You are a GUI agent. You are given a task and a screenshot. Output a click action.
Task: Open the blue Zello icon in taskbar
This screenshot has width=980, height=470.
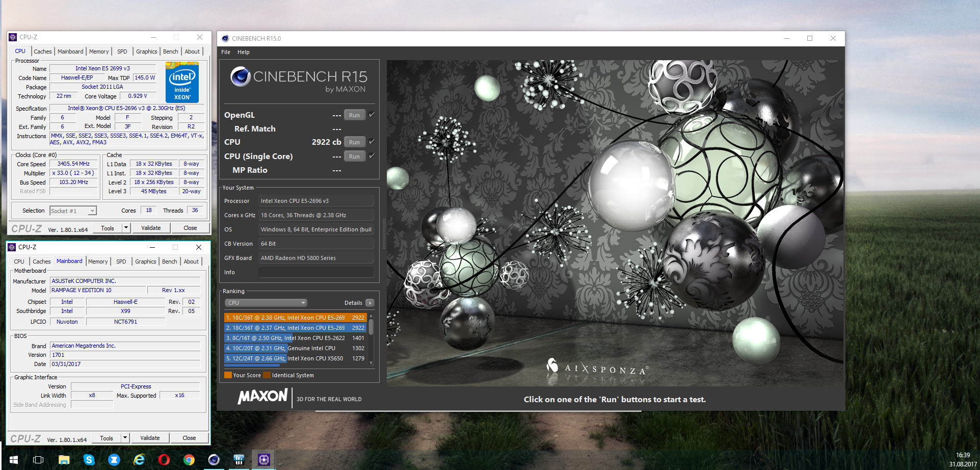(114, 460)
